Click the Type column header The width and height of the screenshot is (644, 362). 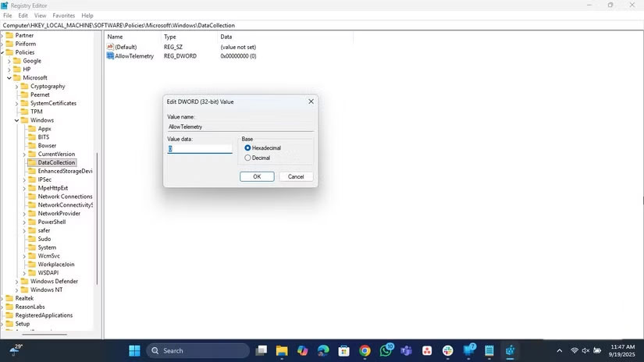pyautogui.click(x=190, y=37)
